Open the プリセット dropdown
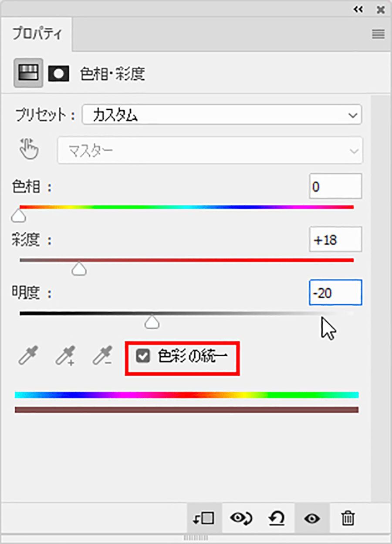 coord(222,115)
